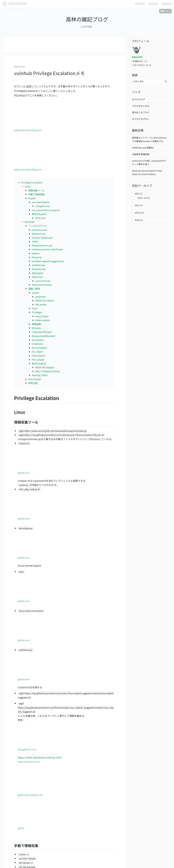Click the search magnifier icon
The width and height of the screenshot is (174, 868).
166,82
